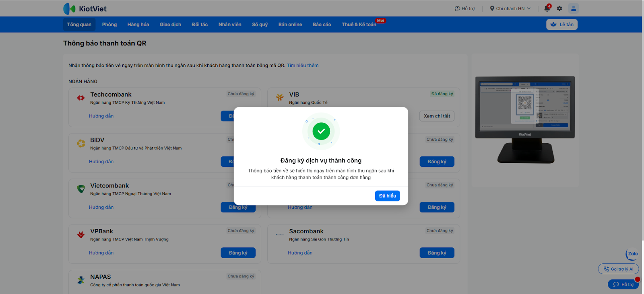The height and width of the screenshot is (294, 644).
Task: Click the green success checkmark icon
Action: [x=321, y=131]
